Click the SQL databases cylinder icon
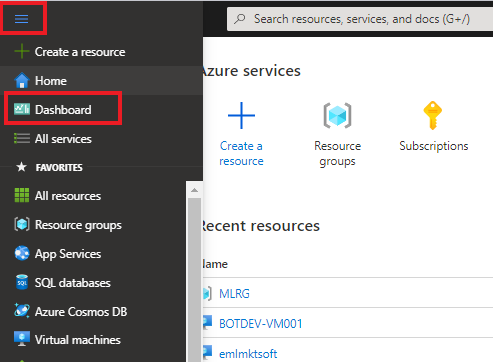 pyautogui.click(x=22, y=282)
